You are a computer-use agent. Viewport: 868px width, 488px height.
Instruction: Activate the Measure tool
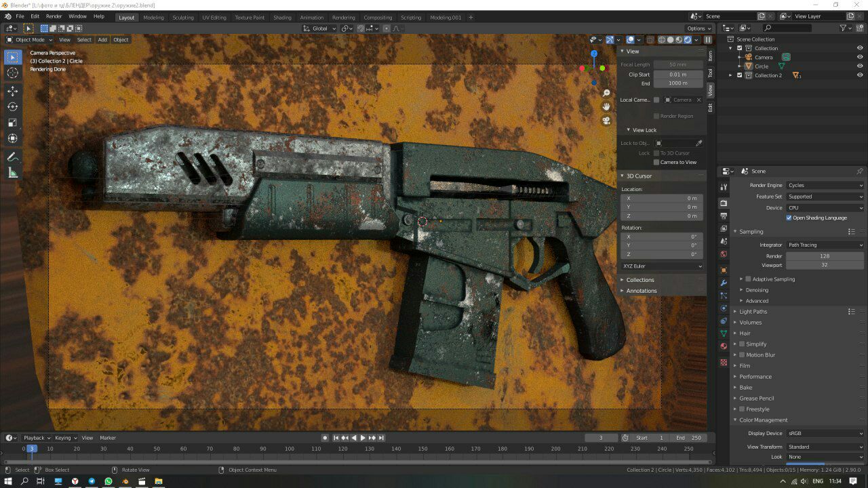pyautogui.click(x=13, y=173)
